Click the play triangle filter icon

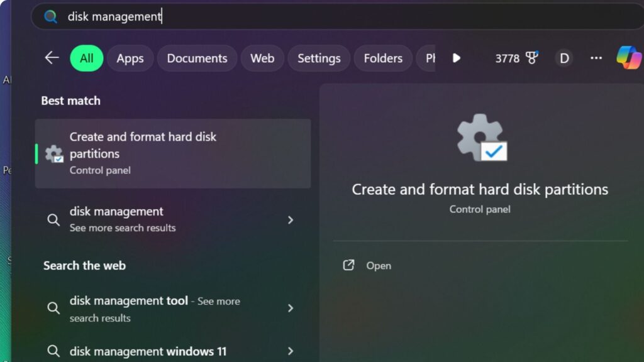(x=457, y=58)
